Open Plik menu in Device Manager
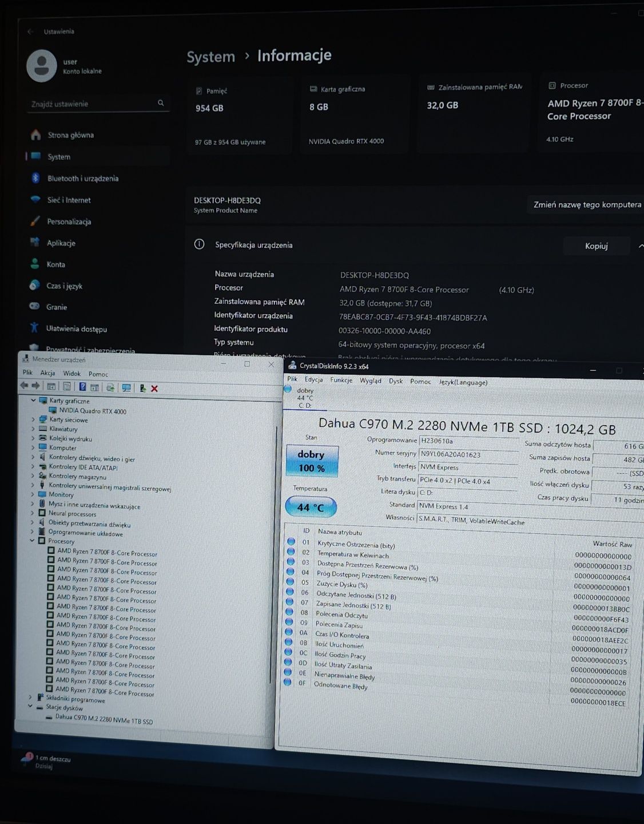This screenshot has height=824, width=644. [27, 373]
